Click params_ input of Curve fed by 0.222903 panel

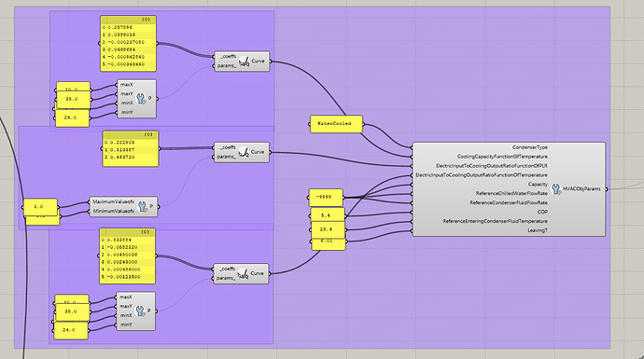[227, 157]
